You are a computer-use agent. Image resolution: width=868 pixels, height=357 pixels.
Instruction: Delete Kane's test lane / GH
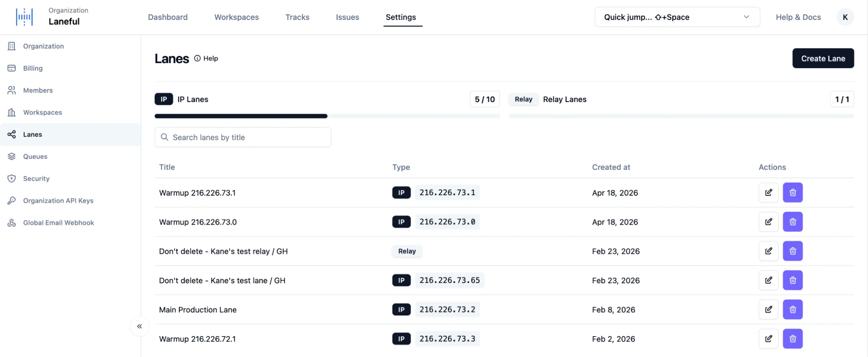point(792,280)
